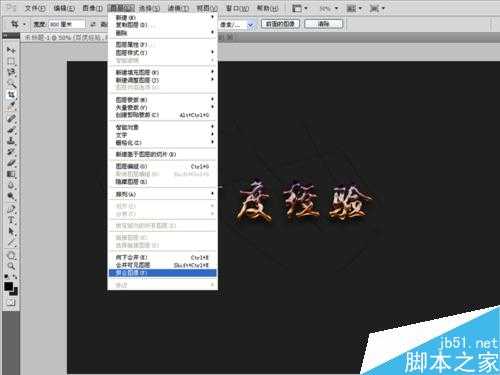Open the 窗口 (Window) menu
The image size is (500, 375).
(x=237, y=8)
